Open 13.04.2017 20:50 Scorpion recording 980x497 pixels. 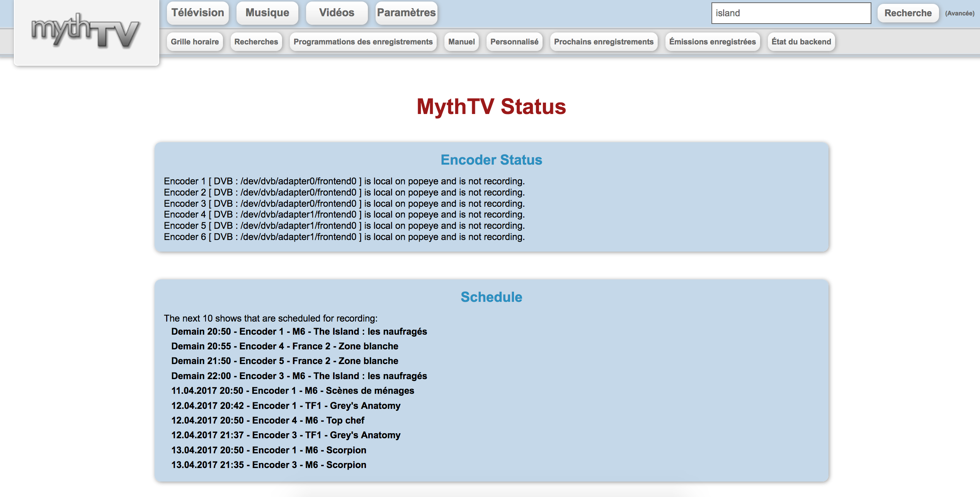[x=269, y=450]
